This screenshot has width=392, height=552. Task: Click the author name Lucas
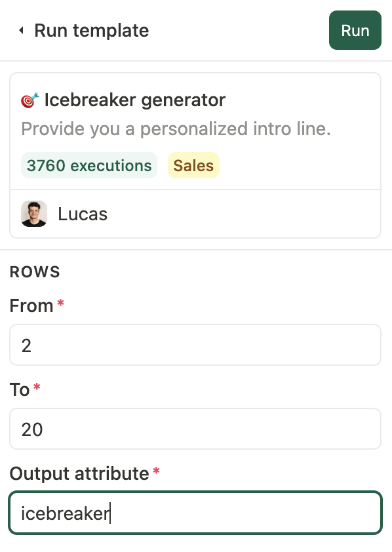click(x=83, y=214)
